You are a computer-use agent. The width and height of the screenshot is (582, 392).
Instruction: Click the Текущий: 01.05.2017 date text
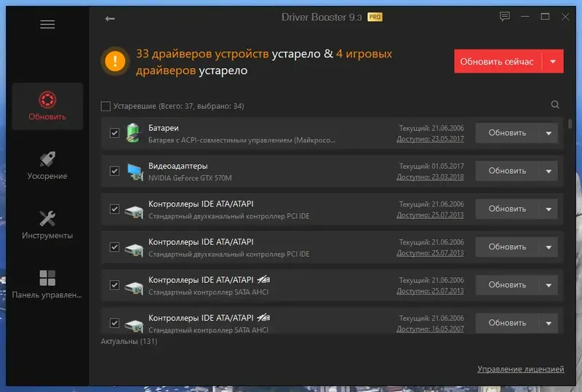431,166
